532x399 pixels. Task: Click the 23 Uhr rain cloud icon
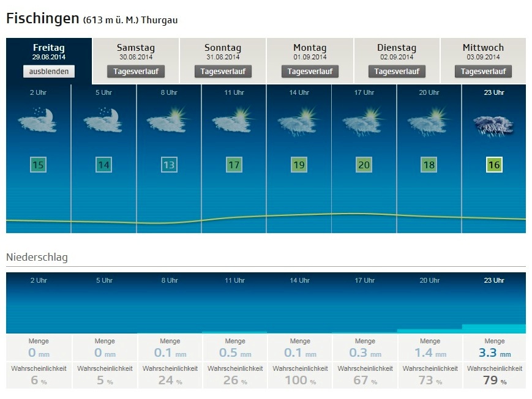[x=493, y=126]
